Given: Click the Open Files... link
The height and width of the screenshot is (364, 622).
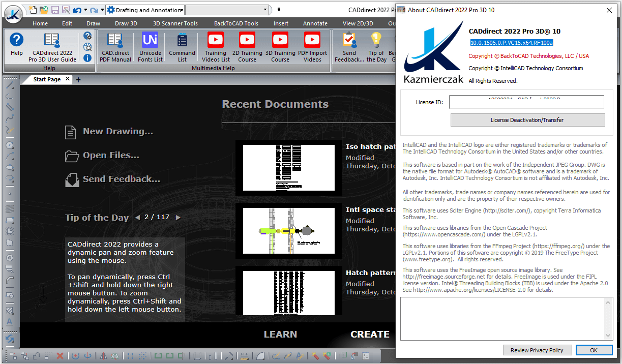Looking at the screenshot, I should point(111,155).
